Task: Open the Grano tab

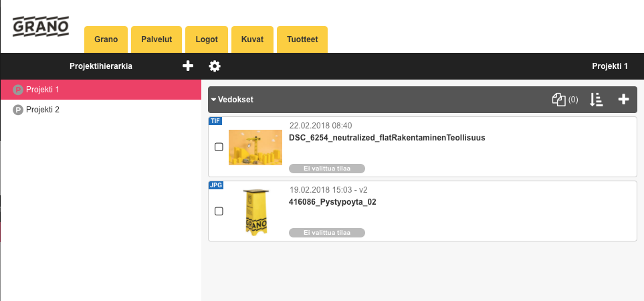Action: [x=106, y=39]
